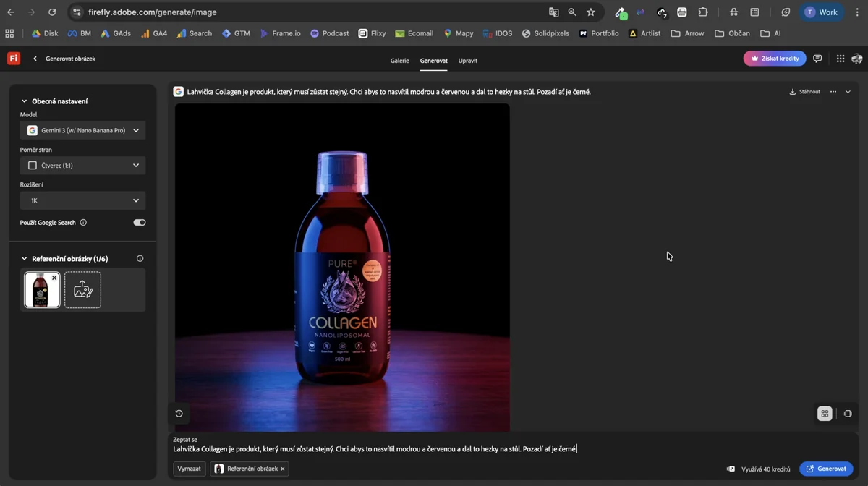Expand the Arrow bookmarks folder
This screenshot has height=486, width=868.
point(687,33)
